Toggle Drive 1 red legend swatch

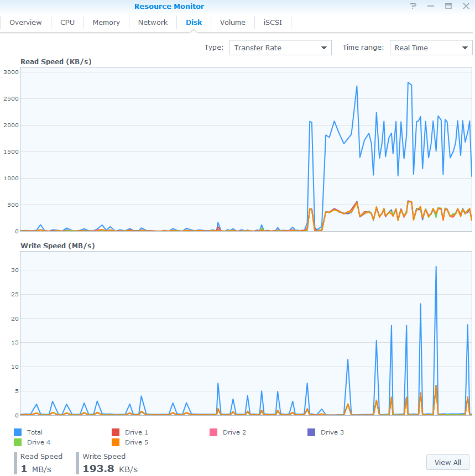(116, 432)
